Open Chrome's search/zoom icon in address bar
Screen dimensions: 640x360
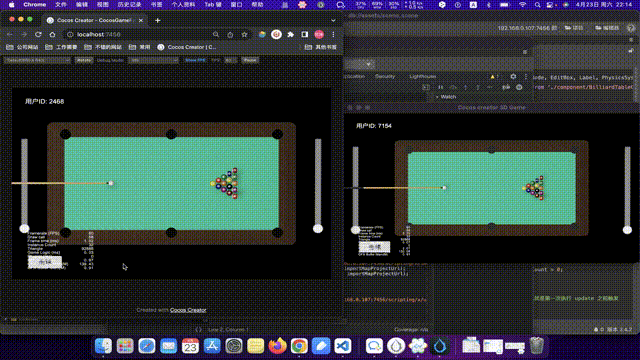pyautogui.click(x=216, y=35)
